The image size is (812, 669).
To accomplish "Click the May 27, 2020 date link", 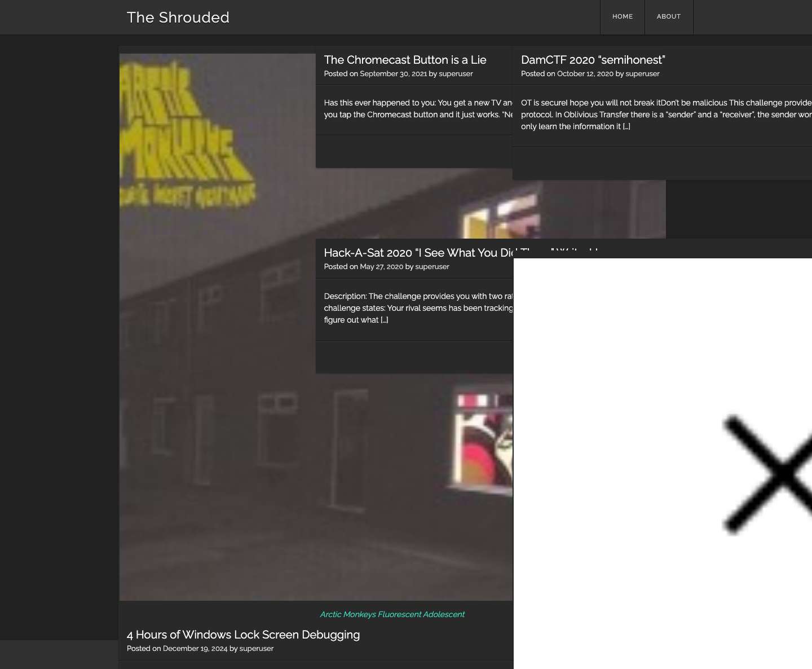I will [381, 266].
